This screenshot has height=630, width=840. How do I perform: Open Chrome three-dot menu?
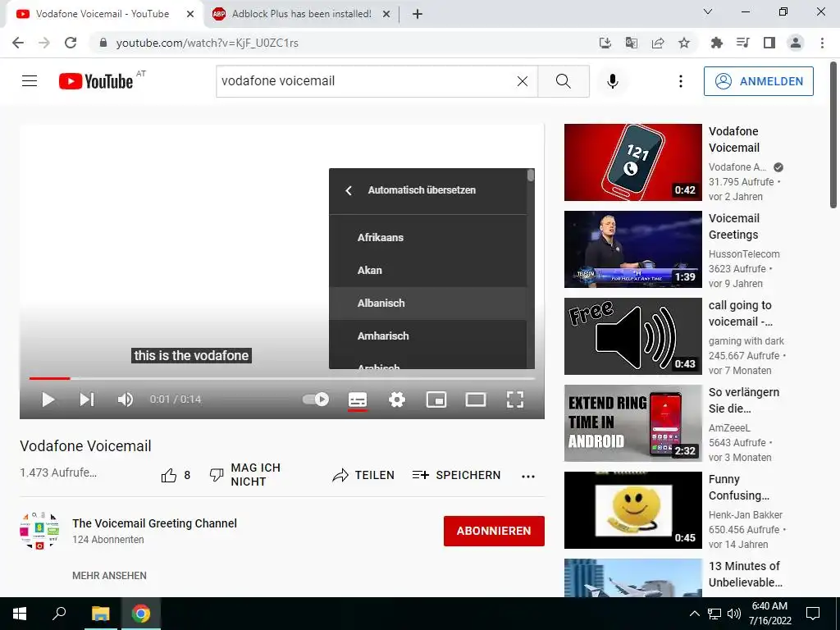(822, 43)
